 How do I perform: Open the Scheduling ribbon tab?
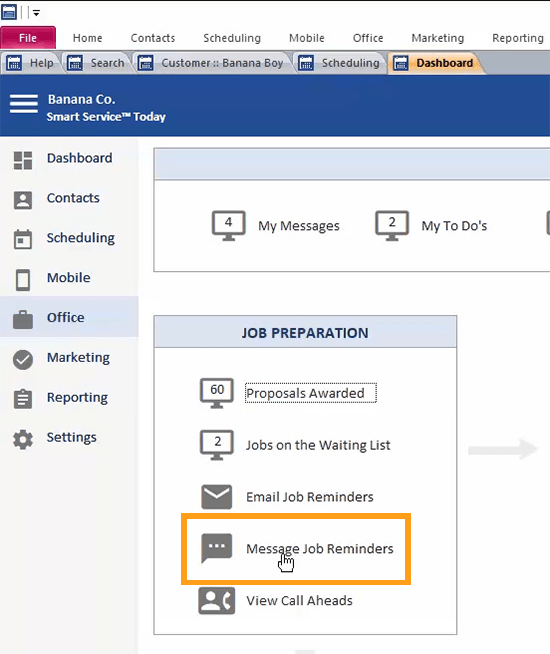click(232, 38)
